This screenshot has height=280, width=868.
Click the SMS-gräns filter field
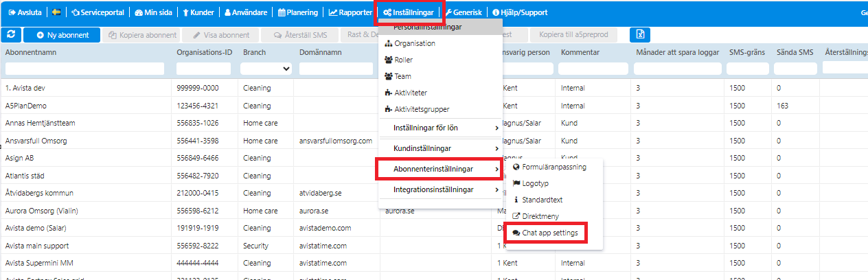tap(748, 69)
